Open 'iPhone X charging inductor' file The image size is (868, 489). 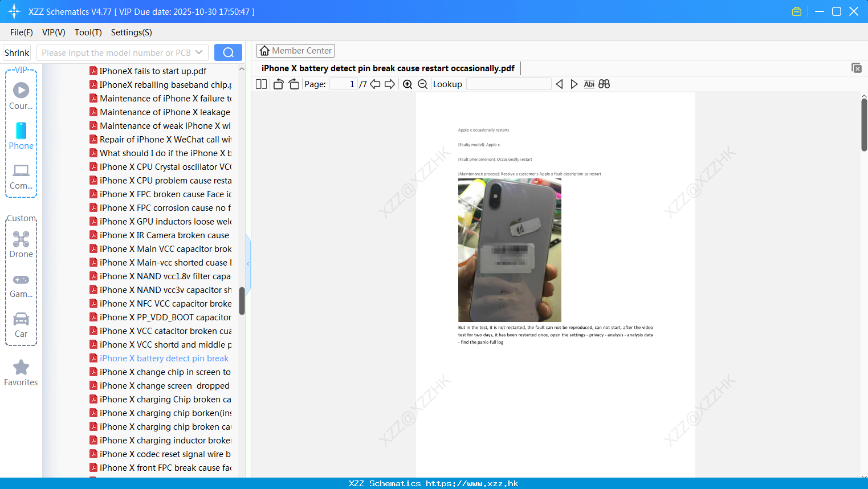point(160,441)
